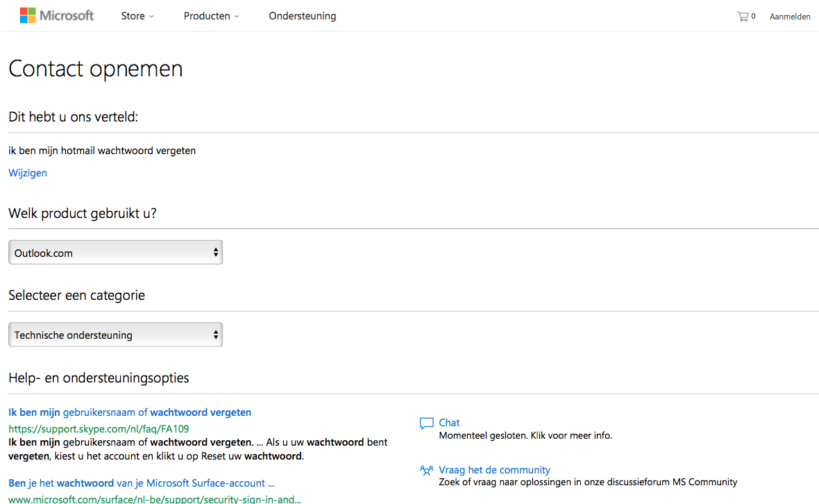The height and width of the screenshot is (504, 819).
Task: Open the shopping cart icon
Action: coord(742,16)
